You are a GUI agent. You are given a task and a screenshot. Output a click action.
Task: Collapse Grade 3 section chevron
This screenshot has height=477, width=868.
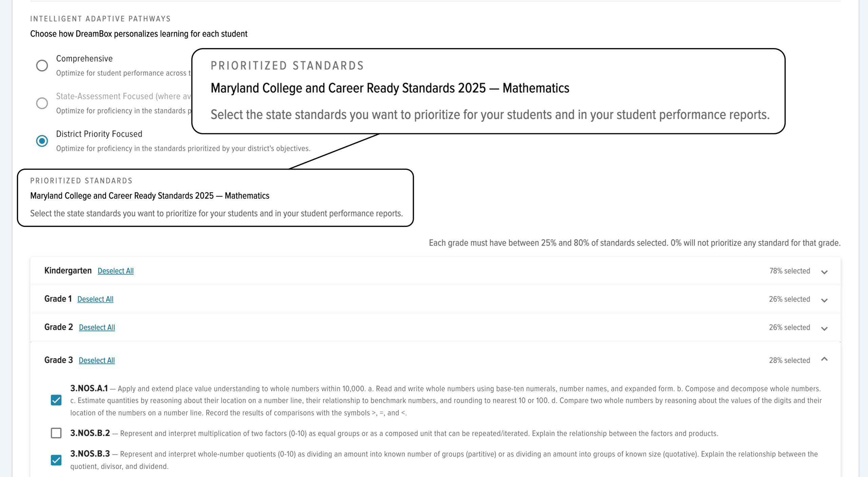tap(825, 359)
